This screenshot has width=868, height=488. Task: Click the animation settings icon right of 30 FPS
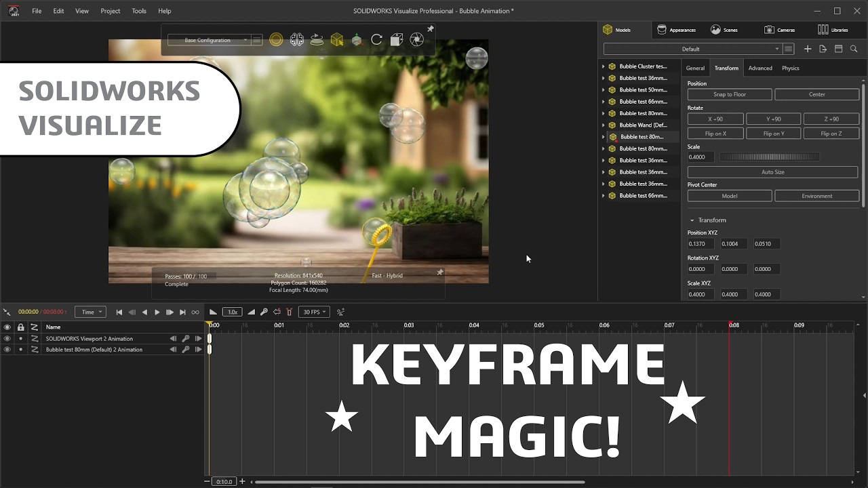(340, 312)
